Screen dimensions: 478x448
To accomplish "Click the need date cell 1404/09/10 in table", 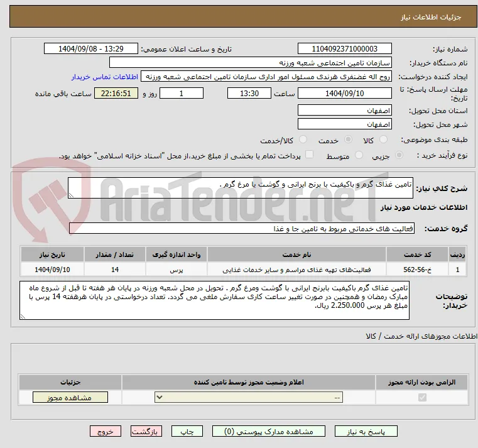I will click(52, 270).
